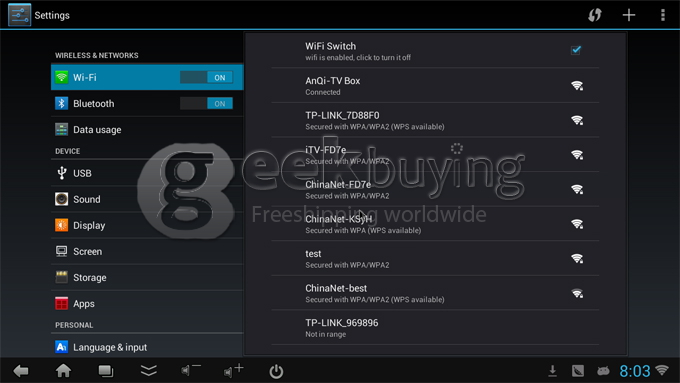This screenshot has height=383, width=680.
Task: Add a network with the plus icon
Action: [x=629, y=15]
